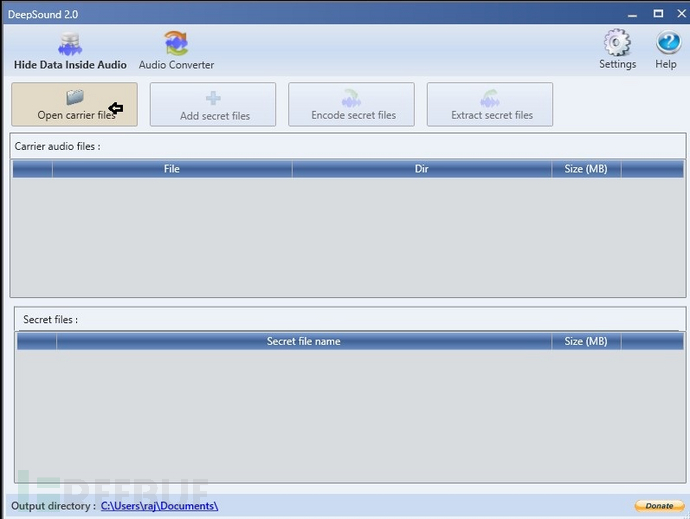The image size is (690, 519).
Task: Close the DeepSound window
Action: click(681, 14)
